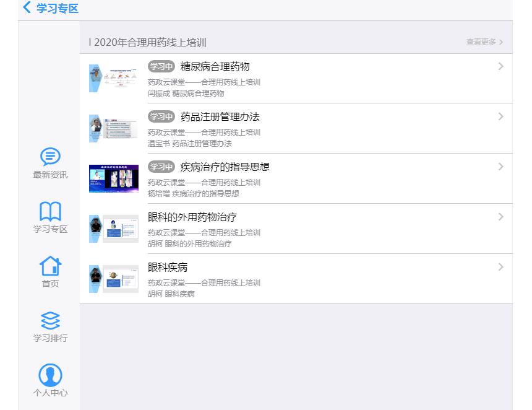532x410 pixels.
Task: Click the 学习中 badge on 糖尿病合理药物
Action: 161,67
